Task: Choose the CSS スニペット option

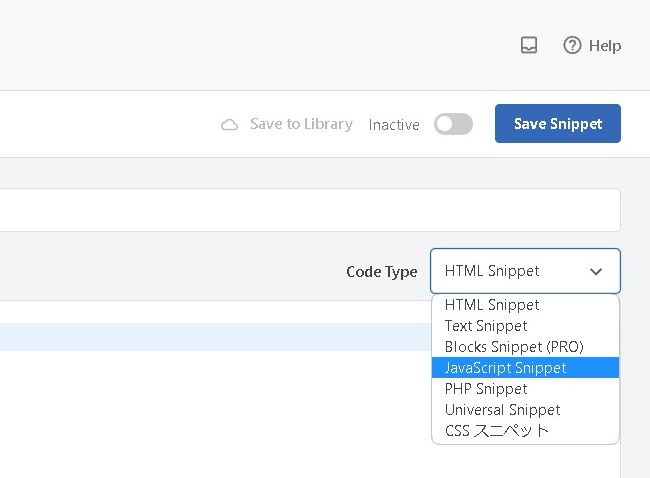Action: (497, 431)
